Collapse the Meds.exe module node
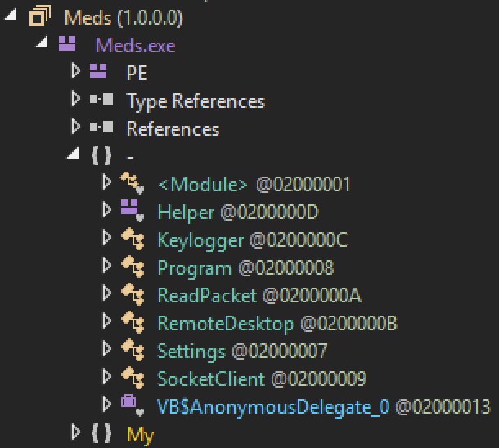 point(41,44)
